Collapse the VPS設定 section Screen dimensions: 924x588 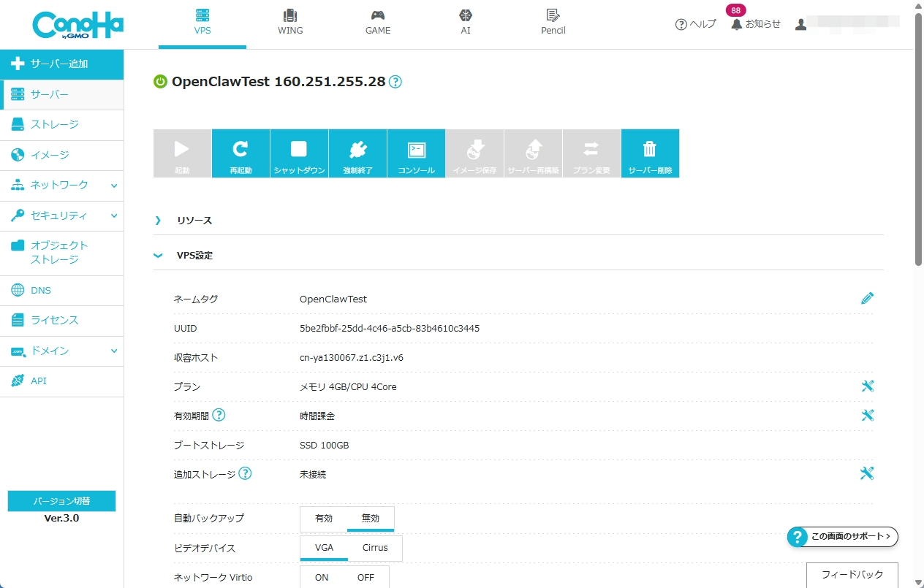pyautogui.click(x=518, y=256)
